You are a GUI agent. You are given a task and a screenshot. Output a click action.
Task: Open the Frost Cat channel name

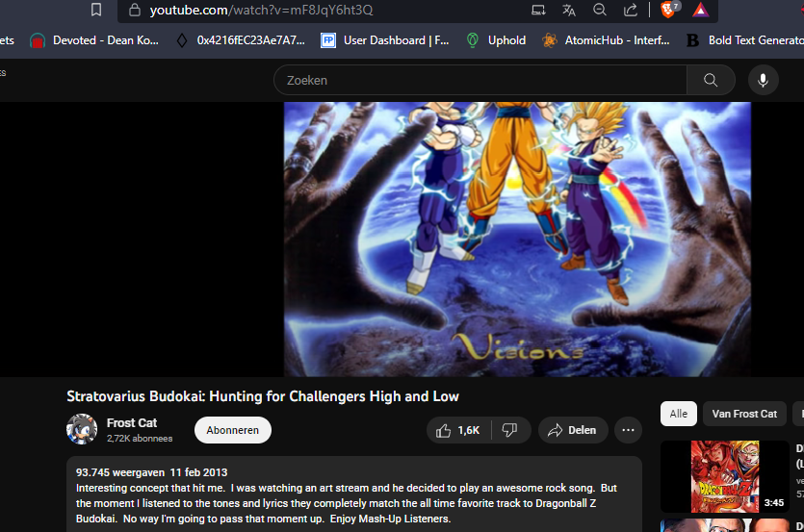tap(132, 423)
